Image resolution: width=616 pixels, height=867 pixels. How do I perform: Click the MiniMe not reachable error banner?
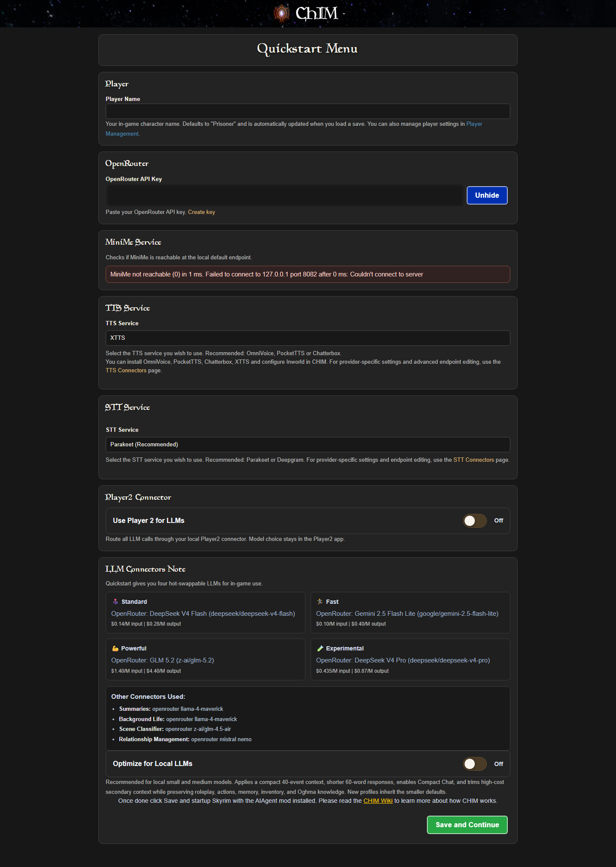coord(308,274)
